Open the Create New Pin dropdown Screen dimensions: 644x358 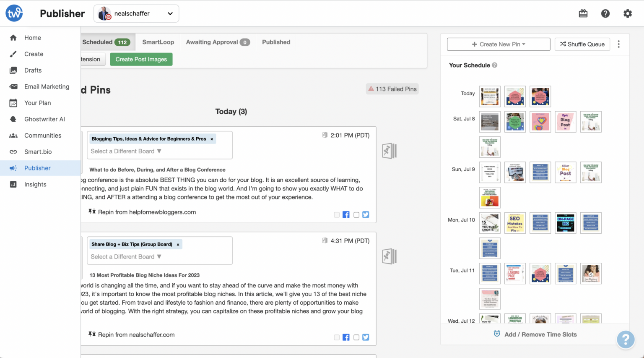(499, 44)
